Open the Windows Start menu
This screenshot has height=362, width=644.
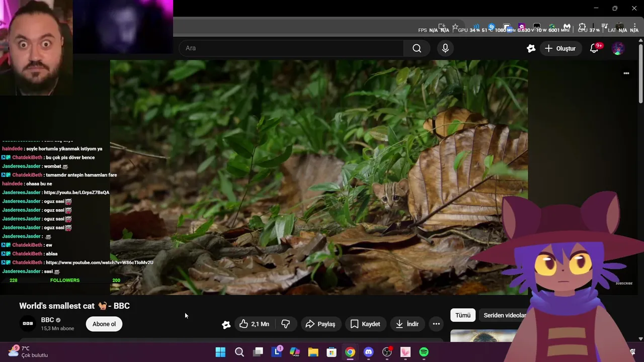[x=220, y=352]
